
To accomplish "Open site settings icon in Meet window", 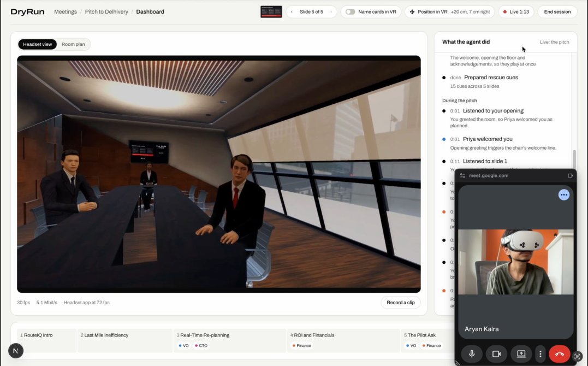I will click(x=463, y=176).
